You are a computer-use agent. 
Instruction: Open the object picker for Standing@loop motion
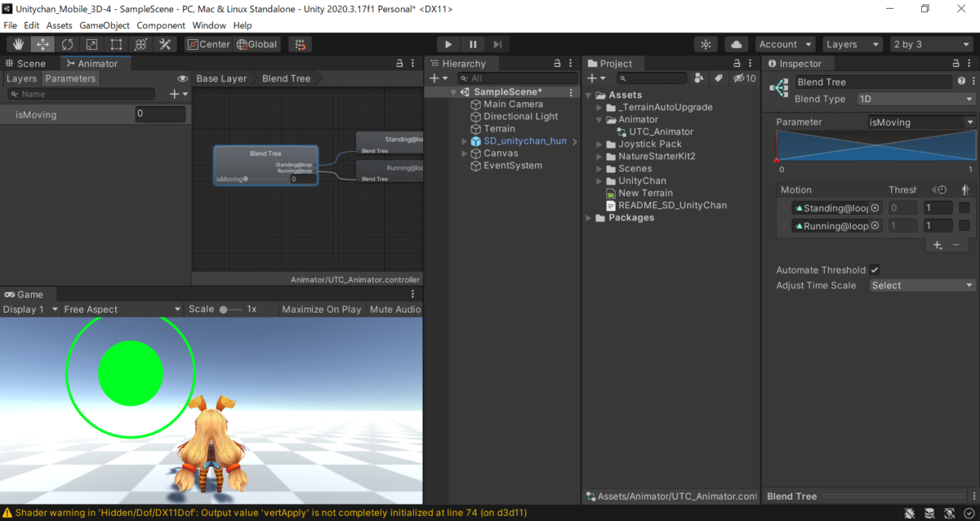(875, 208)
